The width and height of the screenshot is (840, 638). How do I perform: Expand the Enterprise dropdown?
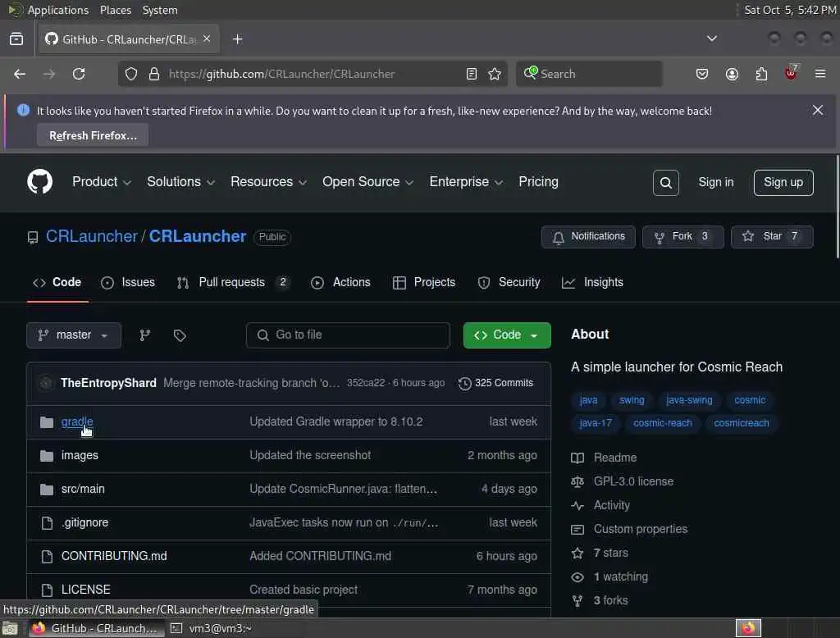(x=466, y=182)
